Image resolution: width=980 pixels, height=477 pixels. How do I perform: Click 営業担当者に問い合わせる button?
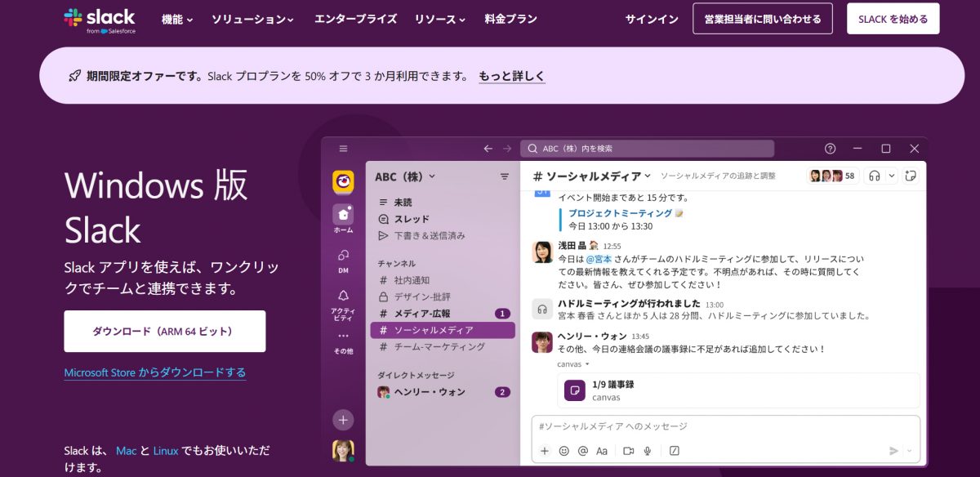(x=763, y=19)
